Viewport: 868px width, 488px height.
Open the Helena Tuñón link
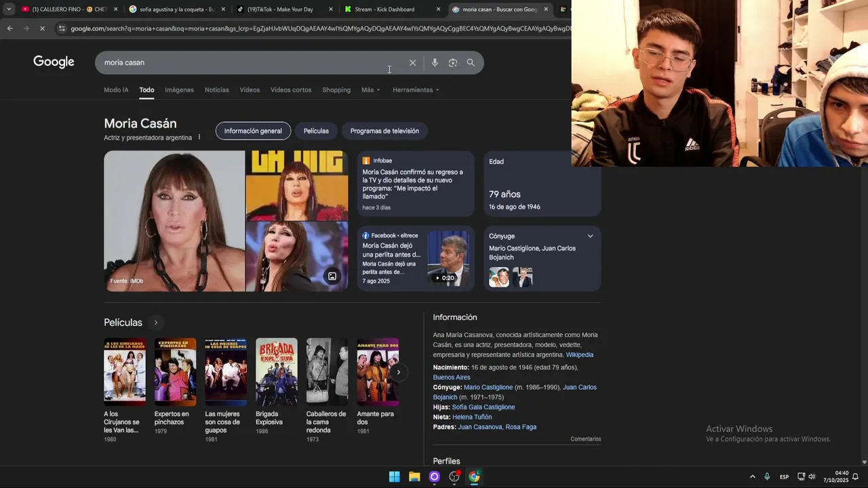click(x=472, y=417)
